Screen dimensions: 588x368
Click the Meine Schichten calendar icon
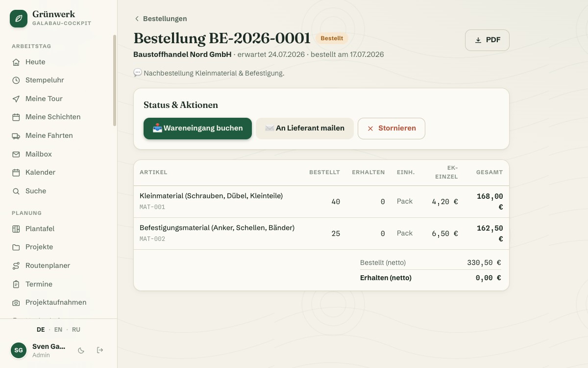(16, 117)
